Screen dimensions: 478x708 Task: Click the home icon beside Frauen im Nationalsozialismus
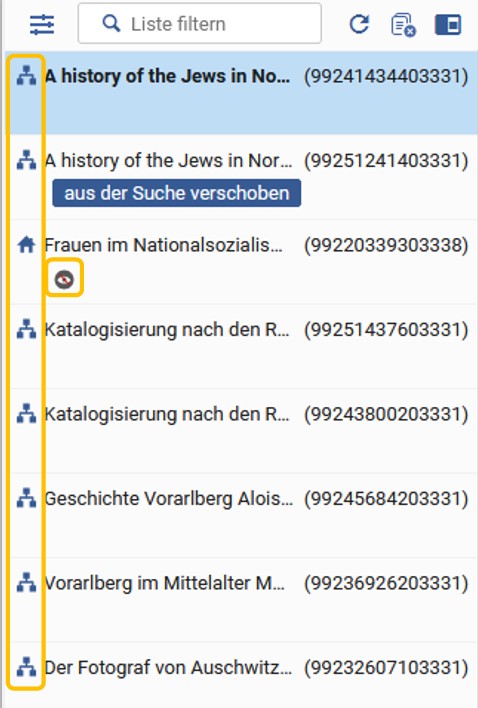point(26,245)
